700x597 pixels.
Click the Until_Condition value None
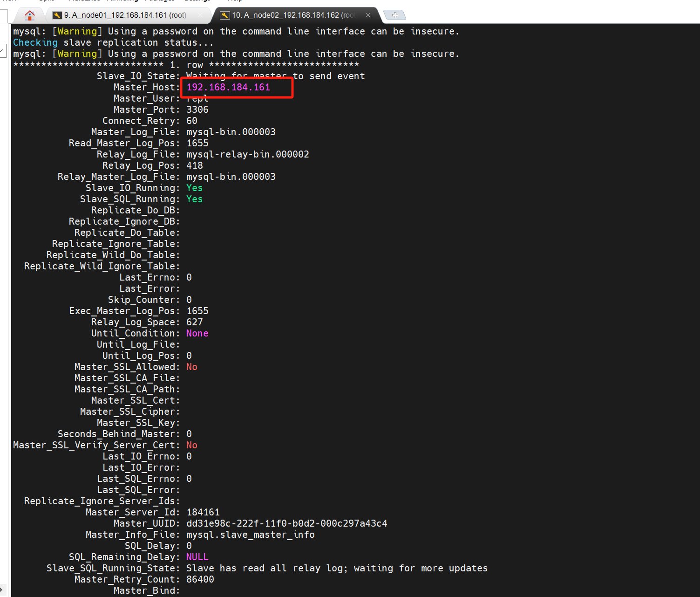pos(197,333)
